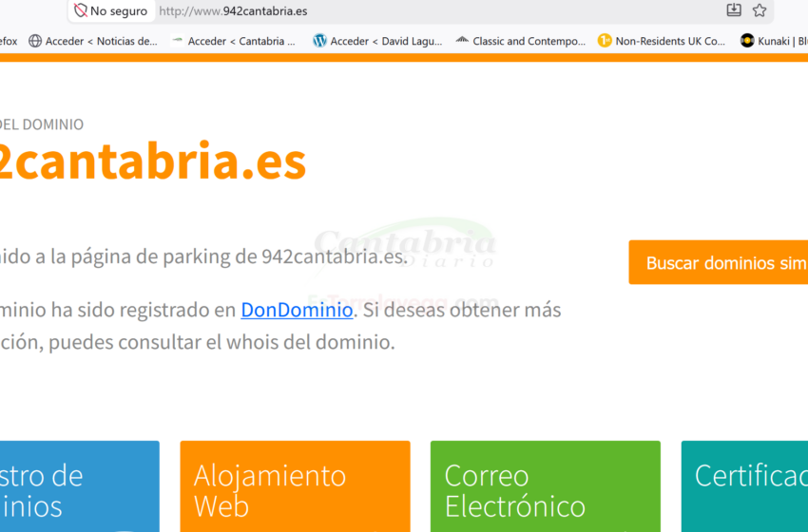Click the Kunaki disc favicon
The width and height of the screenshot is (808, 532).
pos(746,40)
